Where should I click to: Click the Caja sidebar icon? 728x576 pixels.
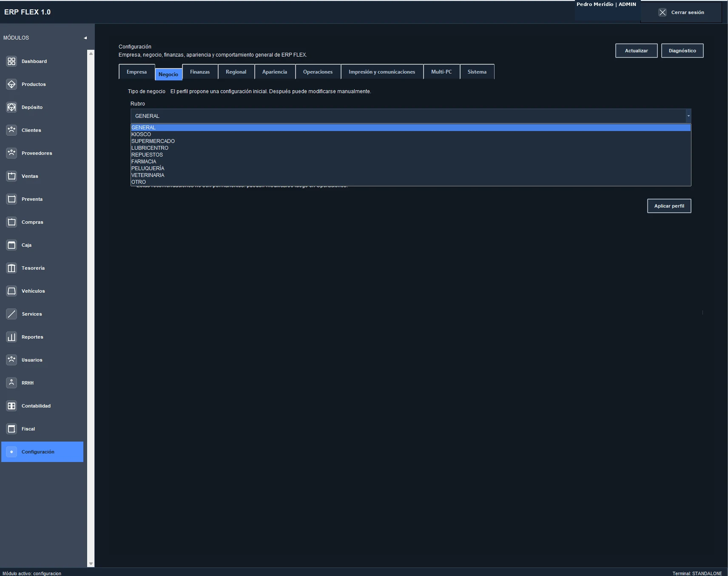(x=11, y=245)
